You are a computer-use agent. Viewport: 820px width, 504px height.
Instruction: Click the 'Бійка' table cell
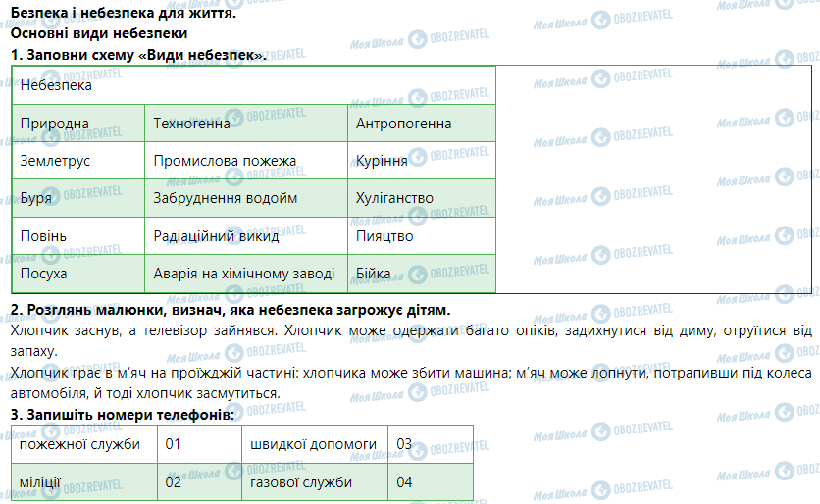coord(422,274)
